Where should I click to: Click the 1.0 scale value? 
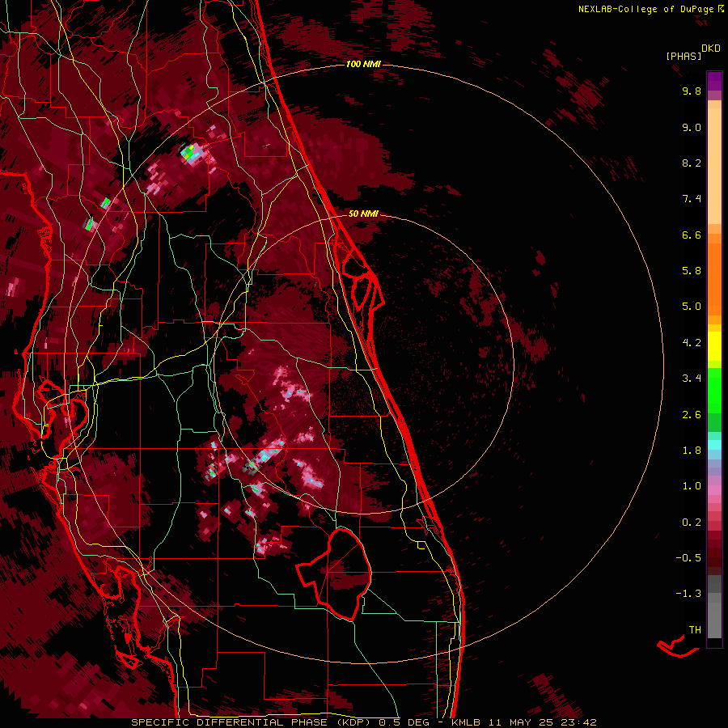click(x=692, y=486)
